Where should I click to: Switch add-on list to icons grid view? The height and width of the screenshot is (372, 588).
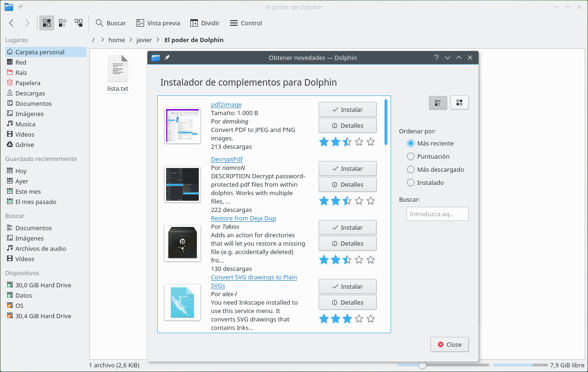click(459, 102)
